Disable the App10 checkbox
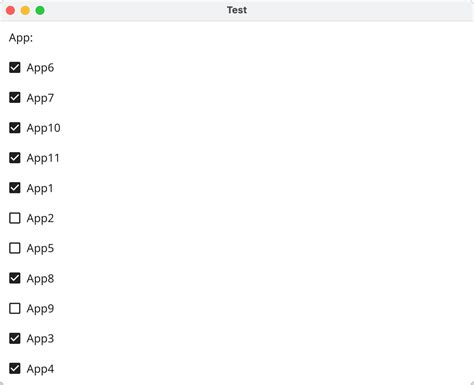Viewport: 474px width, 385px height. coord(15,128)
